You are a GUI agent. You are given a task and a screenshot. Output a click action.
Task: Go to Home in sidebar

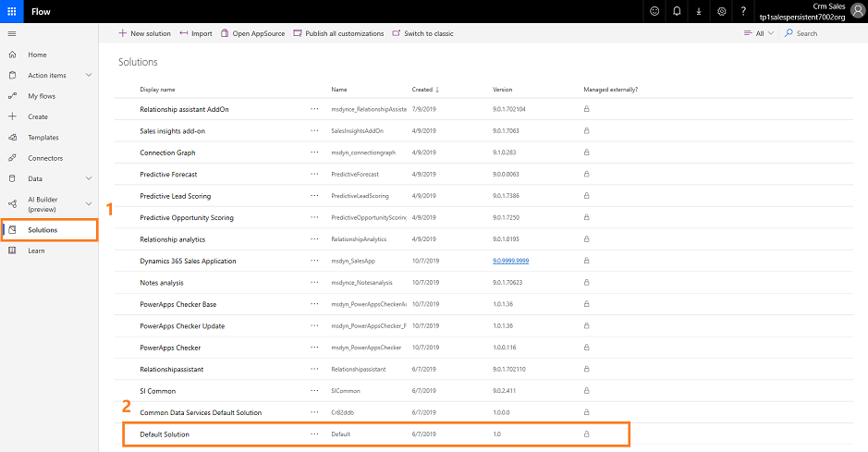click(37, 55)
